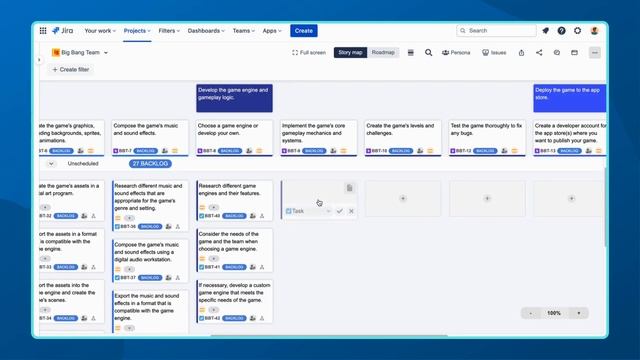Click assignee icon on the BBT-36 card
This screenshot has width=640, height=360.
169,227
